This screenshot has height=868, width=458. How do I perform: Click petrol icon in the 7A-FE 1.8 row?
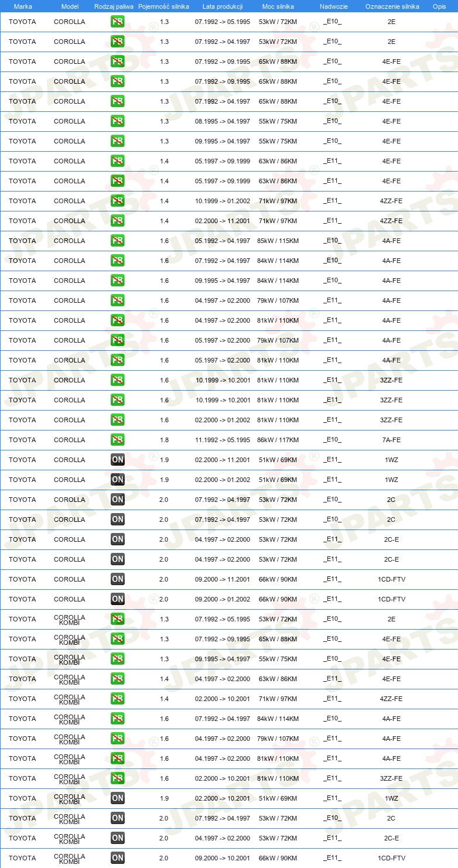click(118, 440)
